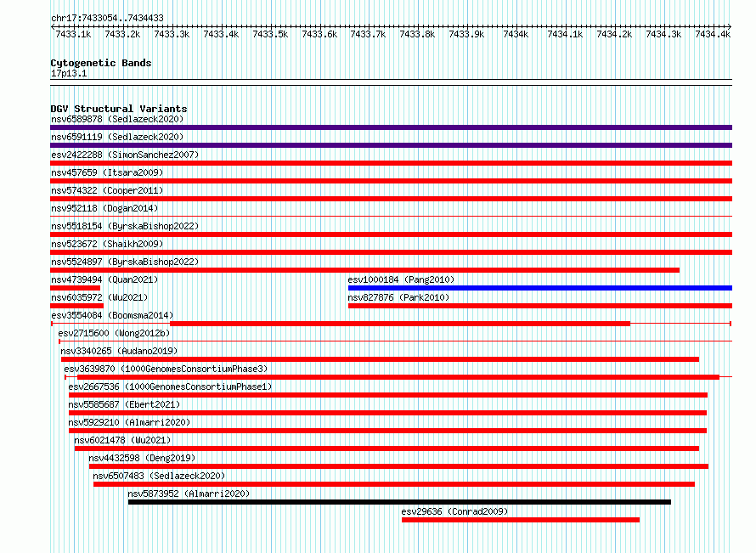Open nsv6035972 (Wu2021) label
Screen dimensions: 756x553
click(x=99, y=297)
